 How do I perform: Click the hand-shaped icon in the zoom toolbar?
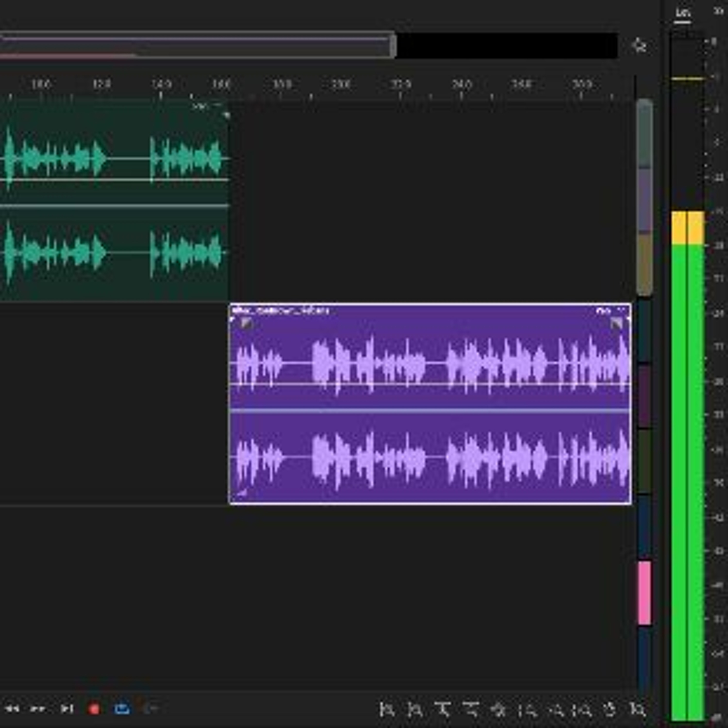click(610, 710)
